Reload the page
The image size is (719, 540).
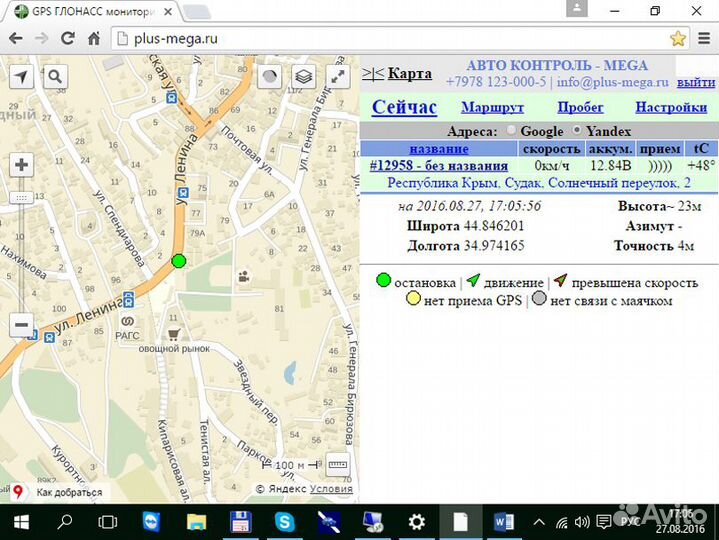[68, 39]
